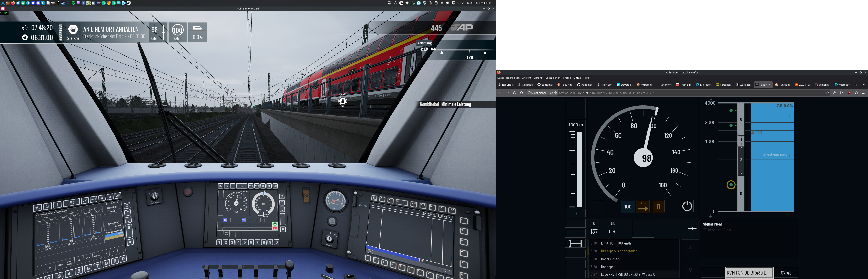
Task: Click the Firefox icon in the top taskbar
Action: (x=13, y=3)
